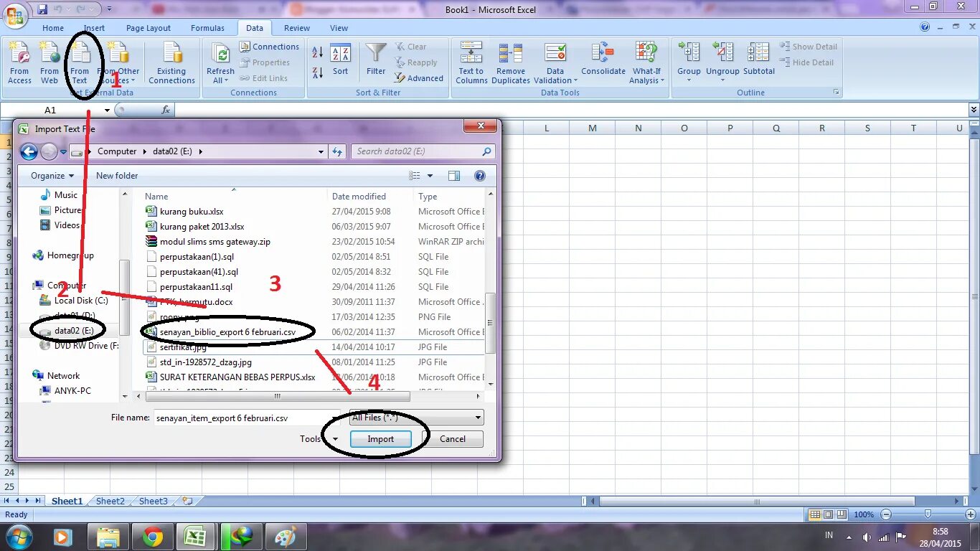Open the Name Box dropdown arrow

click(x=107, y=110)
